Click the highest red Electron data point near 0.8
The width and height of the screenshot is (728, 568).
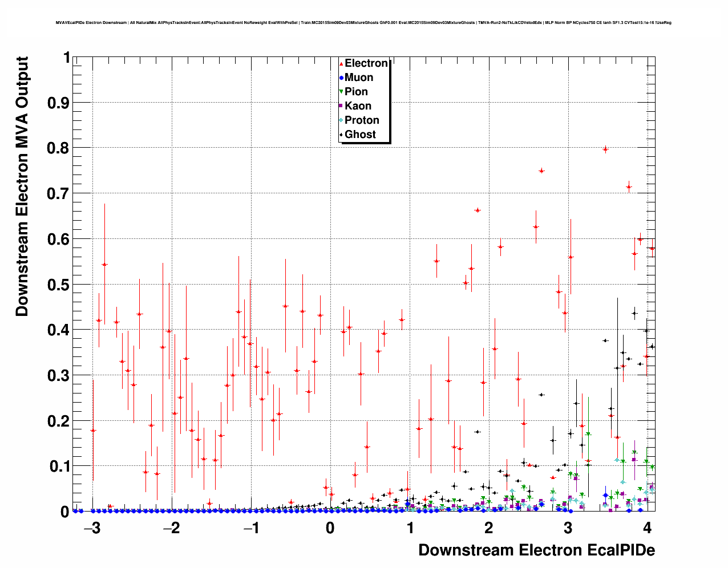pos(605,149)
